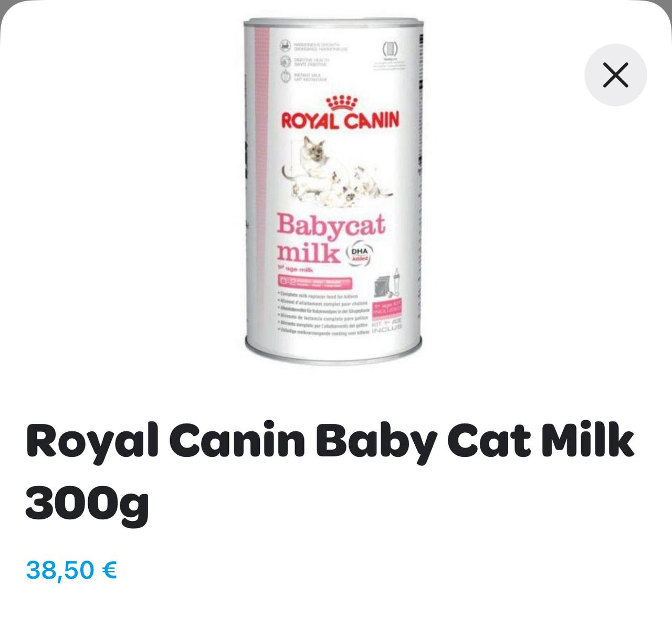The height and width of the screenshot is (639, 672).
Task: Select the pink Babycat milk label
Action: 331,238
